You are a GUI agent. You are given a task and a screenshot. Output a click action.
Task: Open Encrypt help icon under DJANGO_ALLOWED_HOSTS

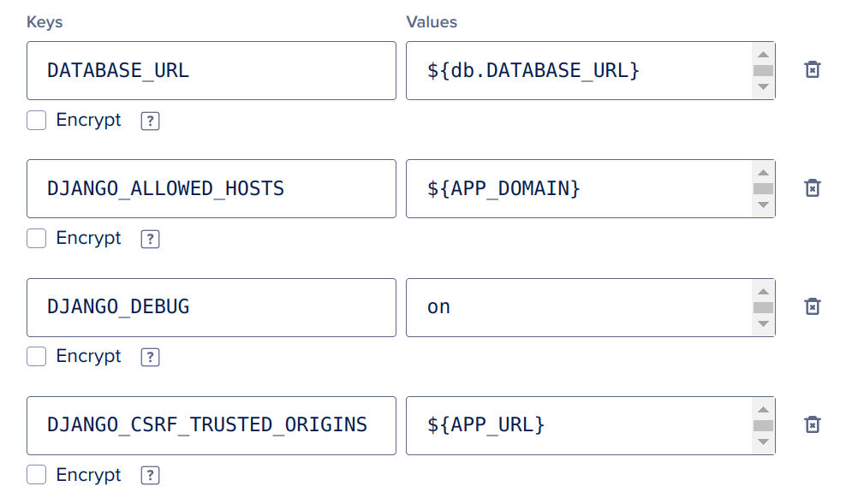pos(150,240)
